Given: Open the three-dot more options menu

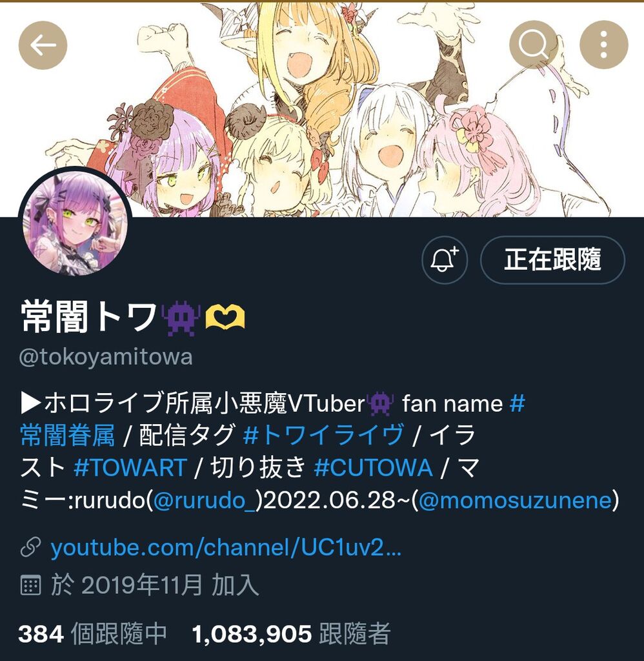Looking at the screenshot, I should point(604,45).
